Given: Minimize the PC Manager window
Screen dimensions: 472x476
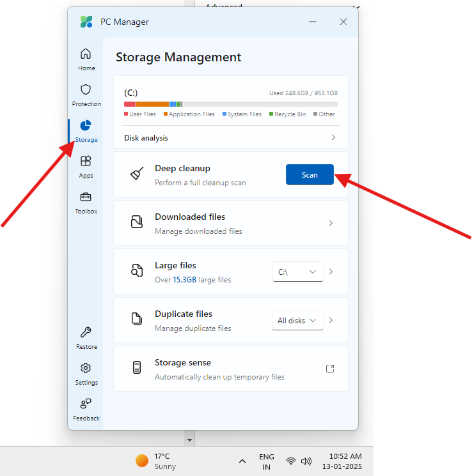Looking at the screenshot, I should [313, 22].
